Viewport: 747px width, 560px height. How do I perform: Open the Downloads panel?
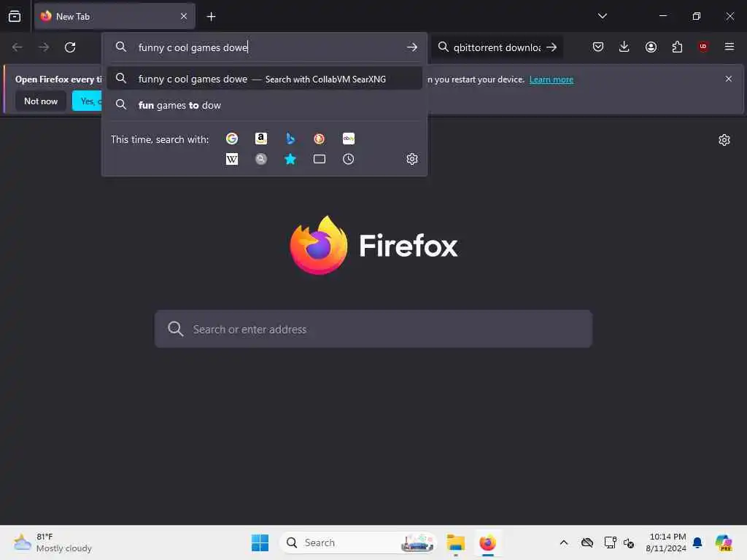(624, 47)
